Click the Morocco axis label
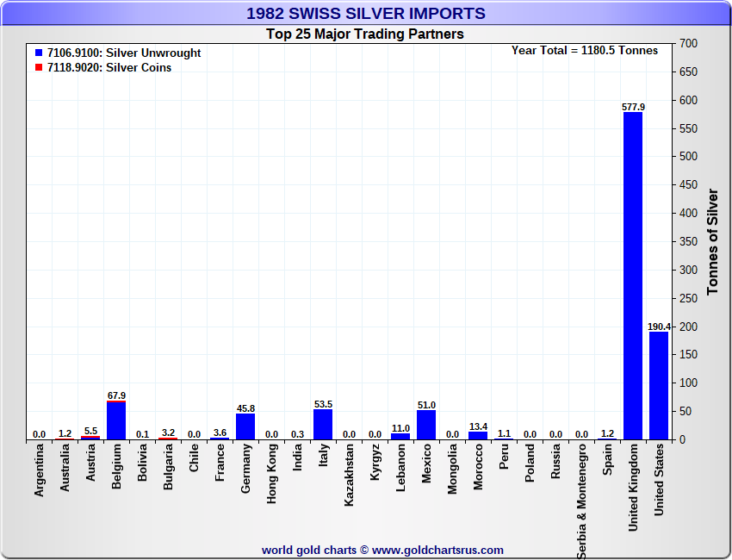Image resolution: width=732 pixels, height=560 pixels. (478, 467)
